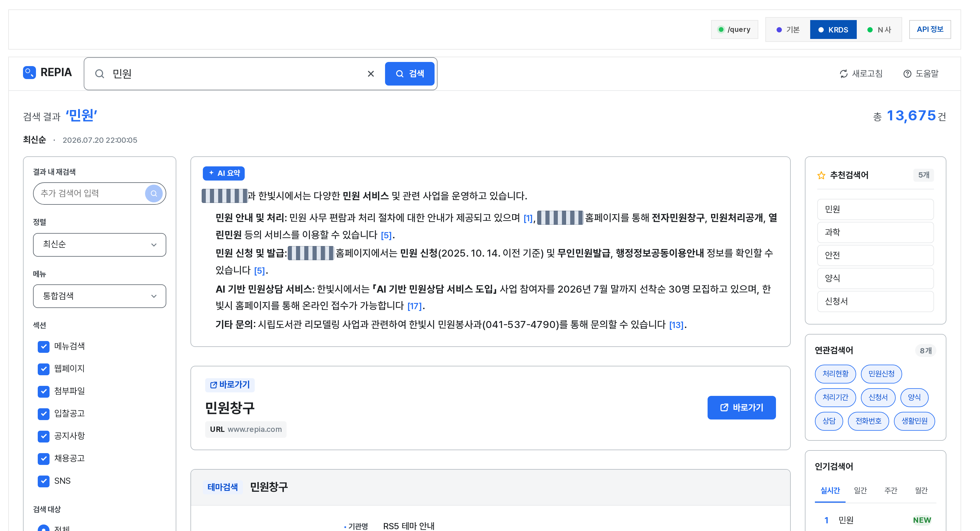This screenshot has width=980, height=531.
Task: Click the 테마검색 label
Action: (x=223, y=487)
